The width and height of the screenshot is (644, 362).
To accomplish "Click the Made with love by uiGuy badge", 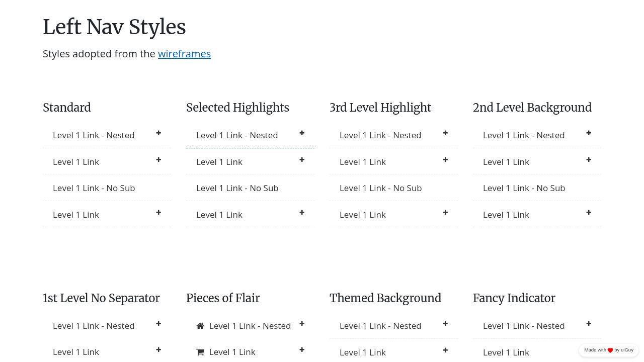I will (609, 350).
